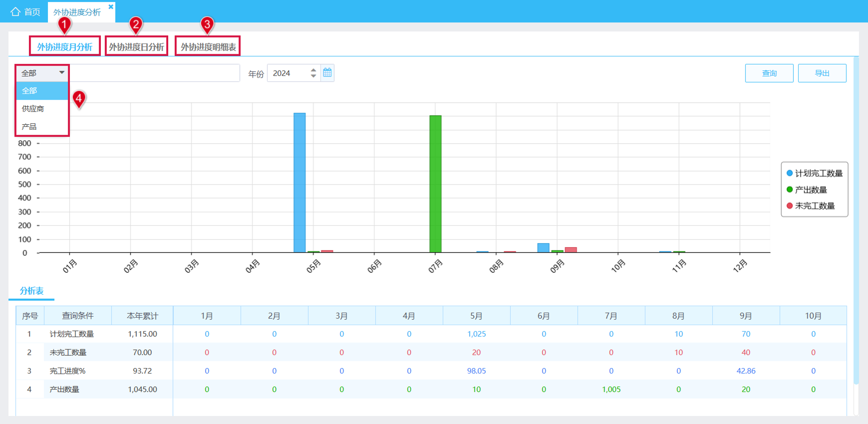This screenshot has height=424, width=868.
Task: Toggle the 产出数量 legend series
Action: 807,190
